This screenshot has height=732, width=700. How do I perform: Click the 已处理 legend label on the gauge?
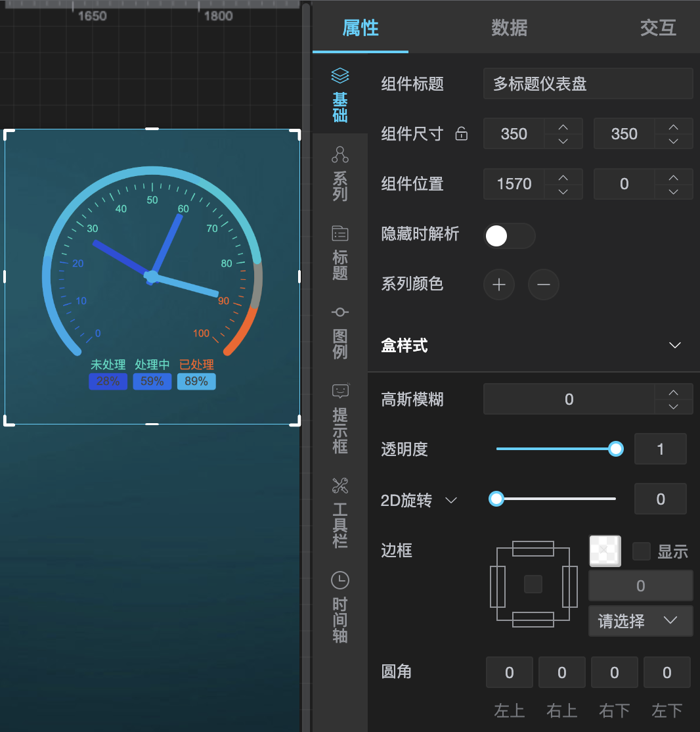pyautogui.click(x=196, y=365)
